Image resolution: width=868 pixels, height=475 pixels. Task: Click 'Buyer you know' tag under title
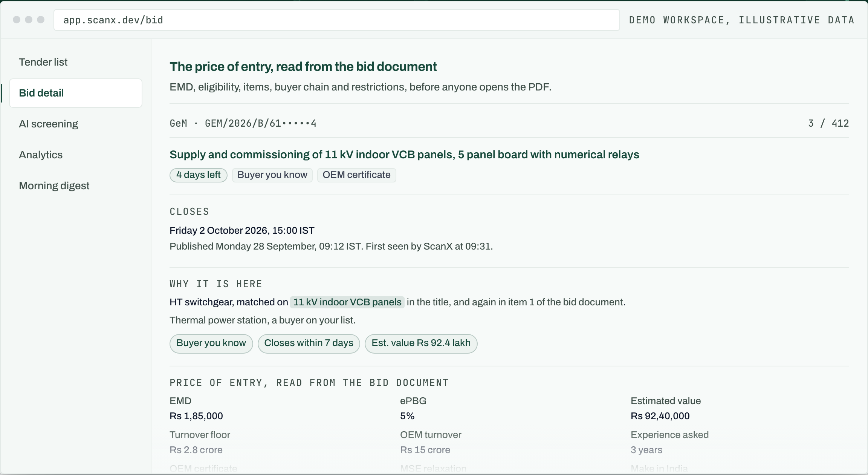click(x=272, y=175)
